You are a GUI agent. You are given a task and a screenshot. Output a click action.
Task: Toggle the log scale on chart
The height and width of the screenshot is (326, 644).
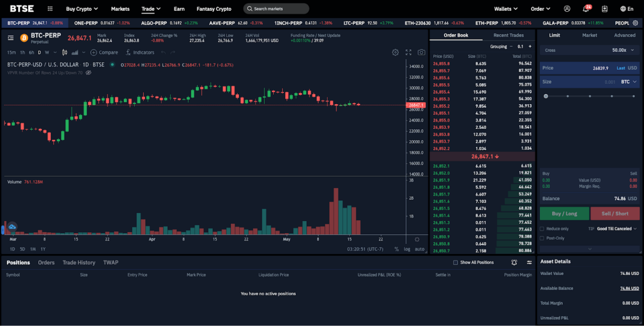pos(407,249)
